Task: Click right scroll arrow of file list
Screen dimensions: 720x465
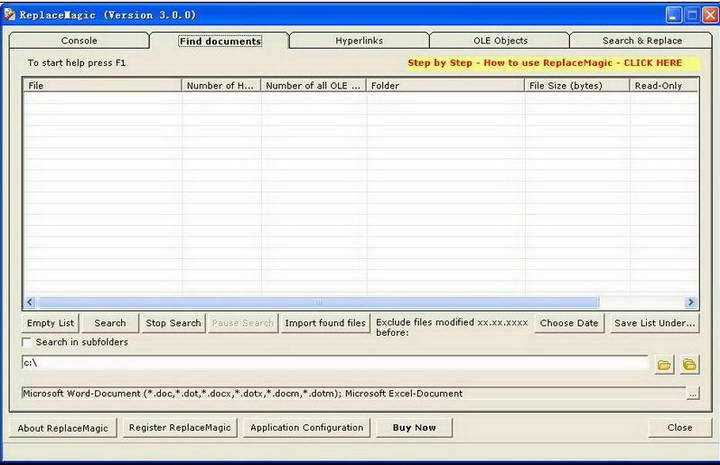Action: 690,302
